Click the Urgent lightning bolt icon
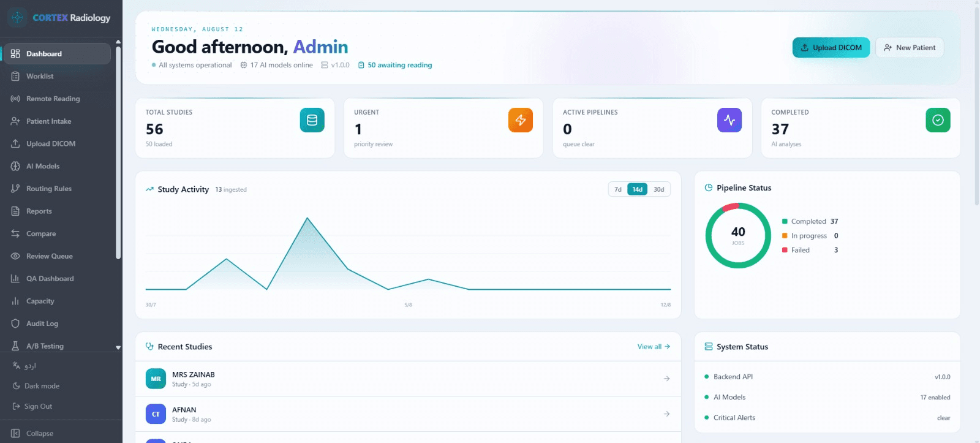Image resolution: width=980 pixels, height=443 pixels. pyautogui.click(x=521, y=120)
